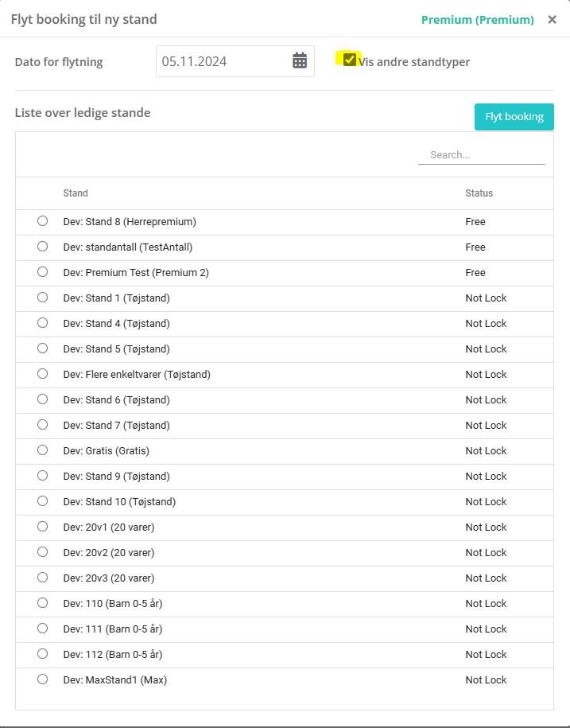Choose Dev: 112 (Barn 0-5 år) radio

tap(43, 654)
